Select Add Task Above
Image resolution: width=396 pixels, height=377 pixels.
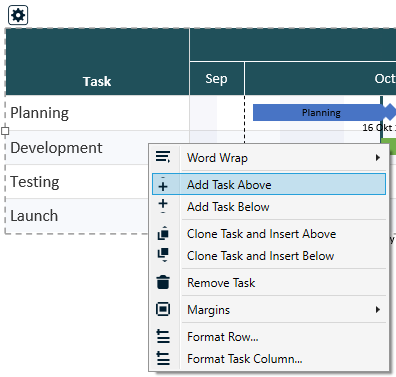click(x=269, y=184)
